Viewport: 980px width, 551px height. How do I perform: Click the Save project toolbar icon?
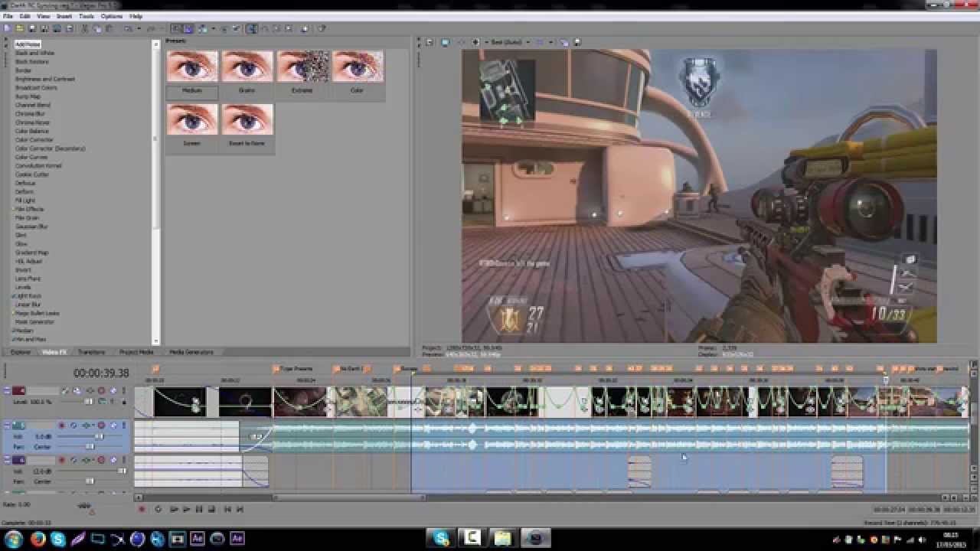(32, 28)
